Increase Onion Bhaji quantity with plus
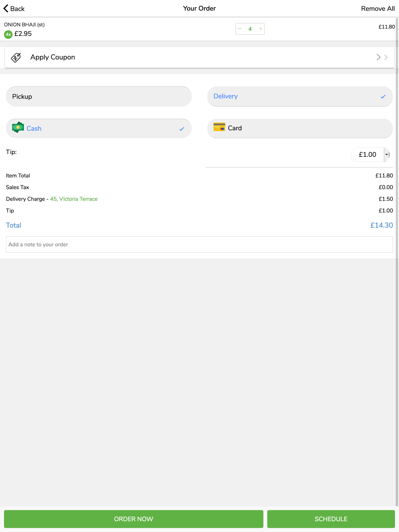Image resolution: width=399 pixels, height=532 pixels. coord(261,29)
